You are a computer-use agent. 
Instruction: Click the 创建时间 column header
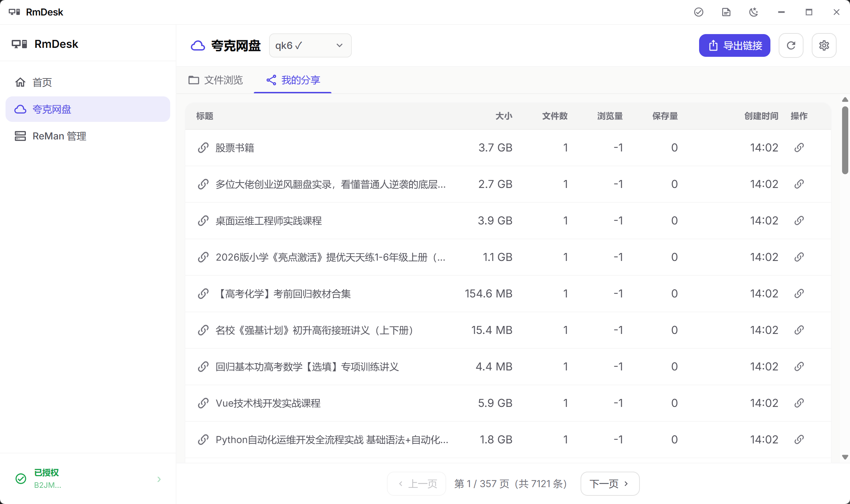[x=761, y=116]
